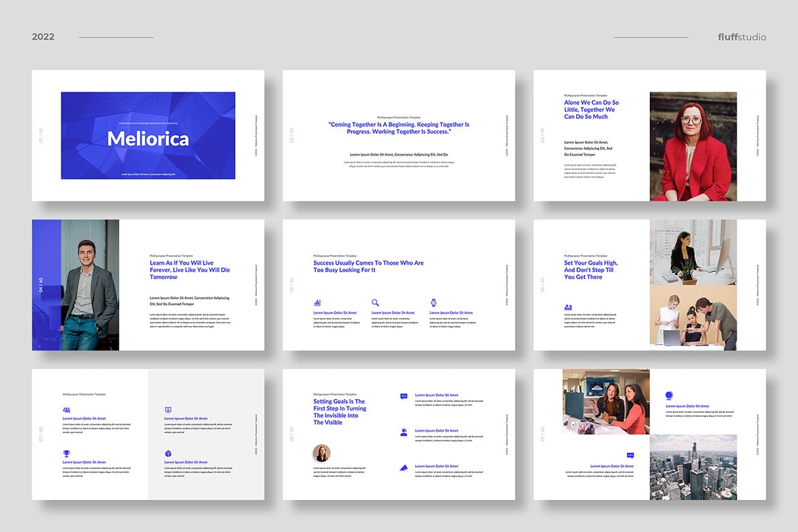Select the blue Meliorica title banner
This screenshot has height=532, width=798.
148,136
